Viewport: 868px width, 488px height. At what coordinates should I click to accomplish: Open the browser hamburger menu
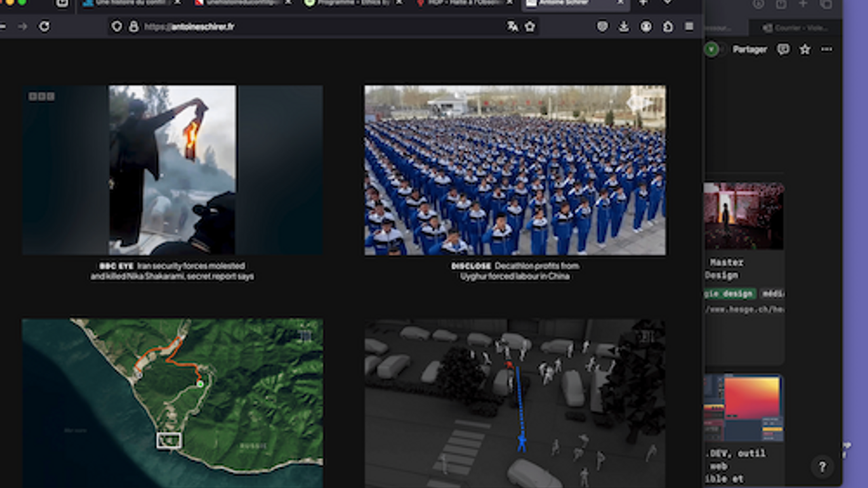[689, 26]
